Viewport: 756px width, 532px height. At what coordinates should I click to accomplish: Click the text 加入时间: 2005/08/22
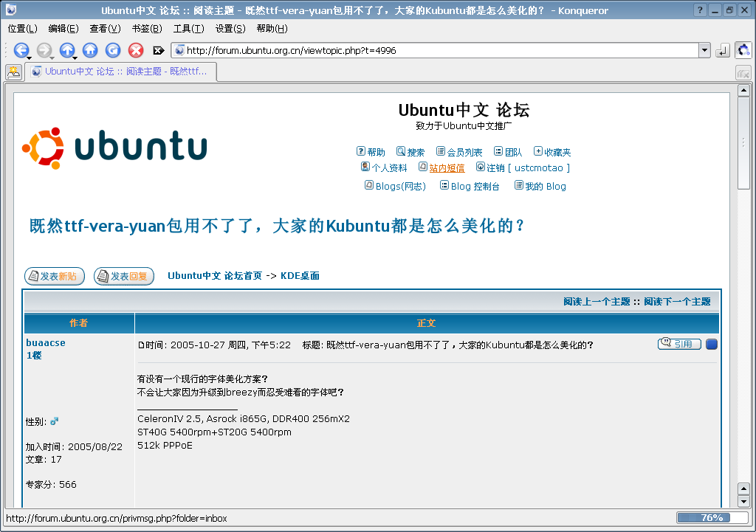click(74, 446)
